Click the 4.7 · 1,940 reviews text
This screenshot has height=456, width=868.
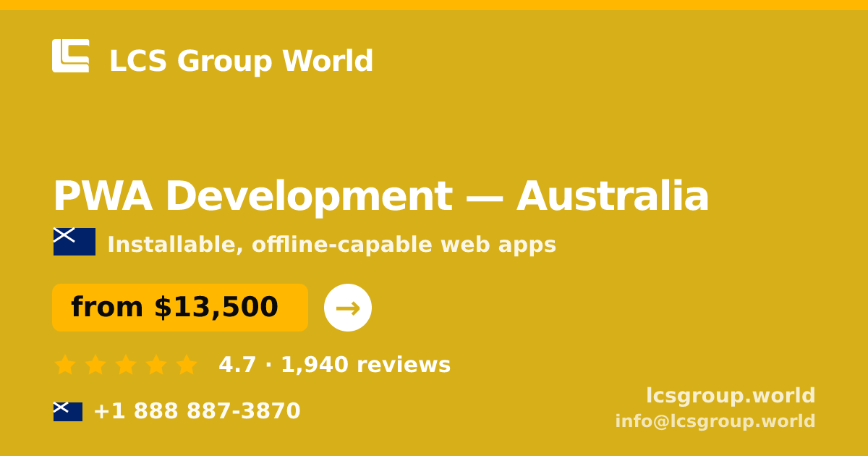334,365
